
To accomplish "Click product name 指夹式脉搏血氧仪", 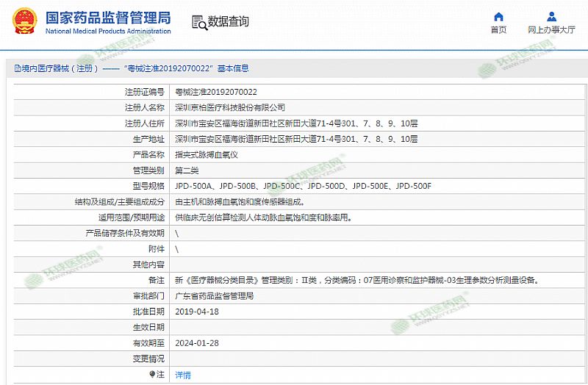I will point(207,154).
